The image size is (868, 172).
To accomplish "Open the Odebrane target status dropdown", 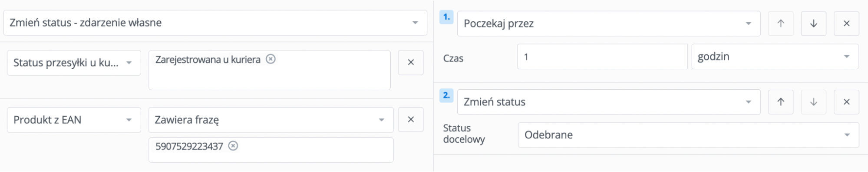I will [688, 135].
